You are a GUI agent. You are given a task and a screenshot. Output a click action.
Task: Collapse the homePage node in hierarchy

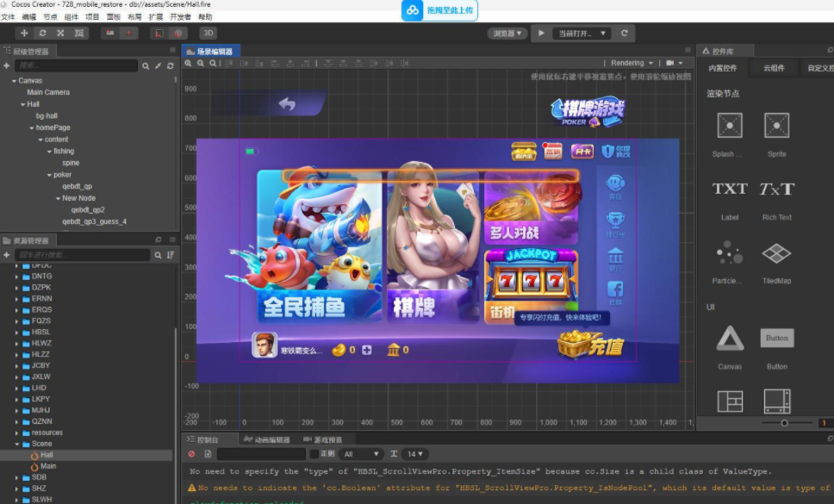pyautogui.click(x=31, y=127)
